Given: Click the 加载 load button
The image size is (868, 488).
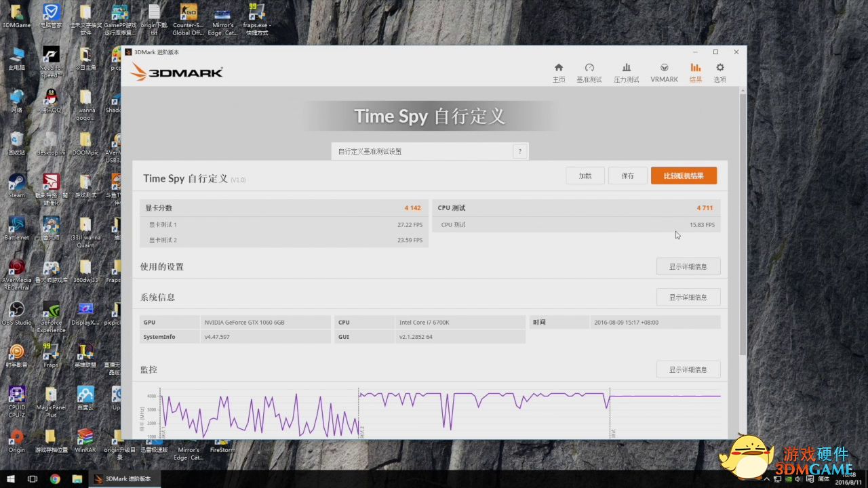Looking at the screenshot, I should [x=585, y=176].
